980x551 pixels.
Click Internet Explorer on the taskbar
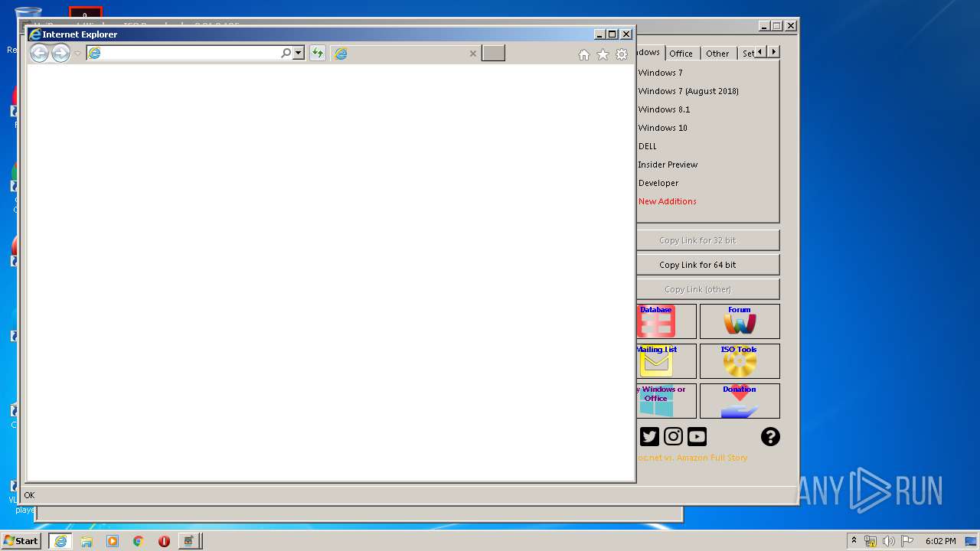pos(60,541)
